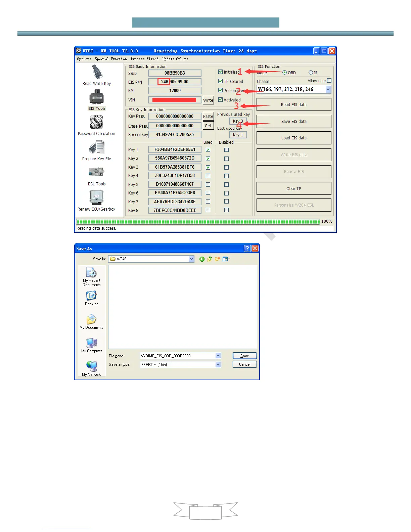Expand the Save in folder dropdown
Screen dimensions: 411x532
coord(191,259)
